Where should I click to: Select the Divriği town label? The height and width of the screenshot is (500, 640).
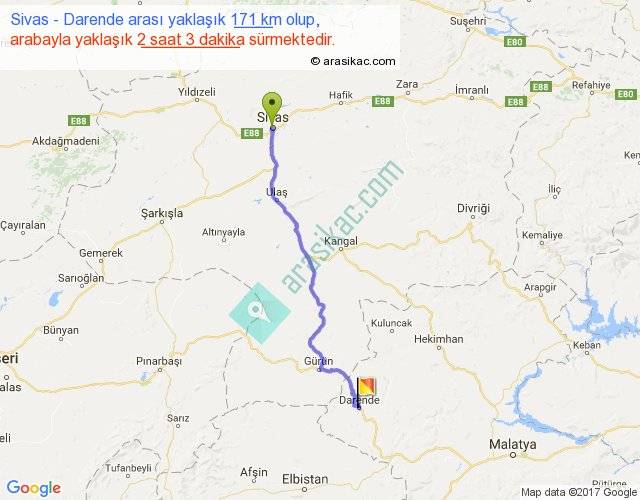click(473, 209)
